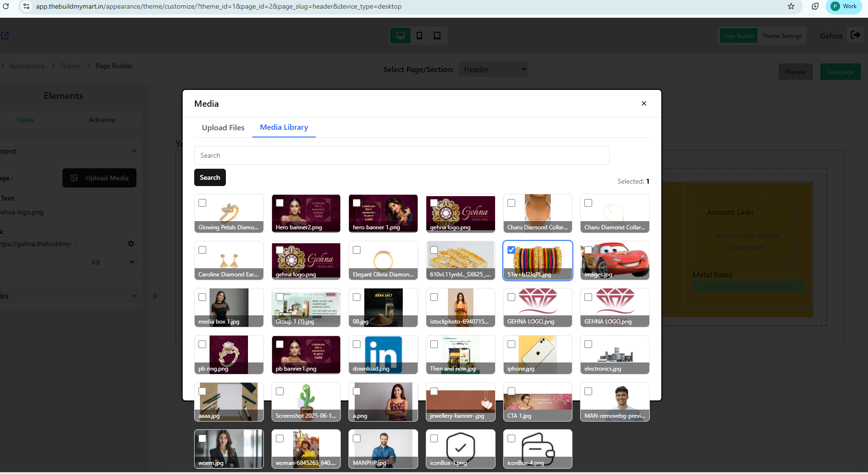
Task: Click the media Search text field
Action: [x=402, y=155]
